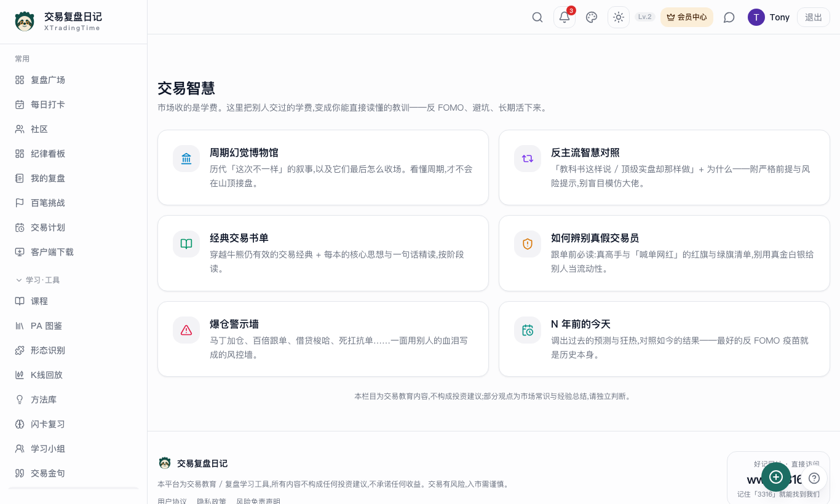Open the 经典交易书单 card title
The width and height of the screenshot is (840, 504).
coord(239,238)
